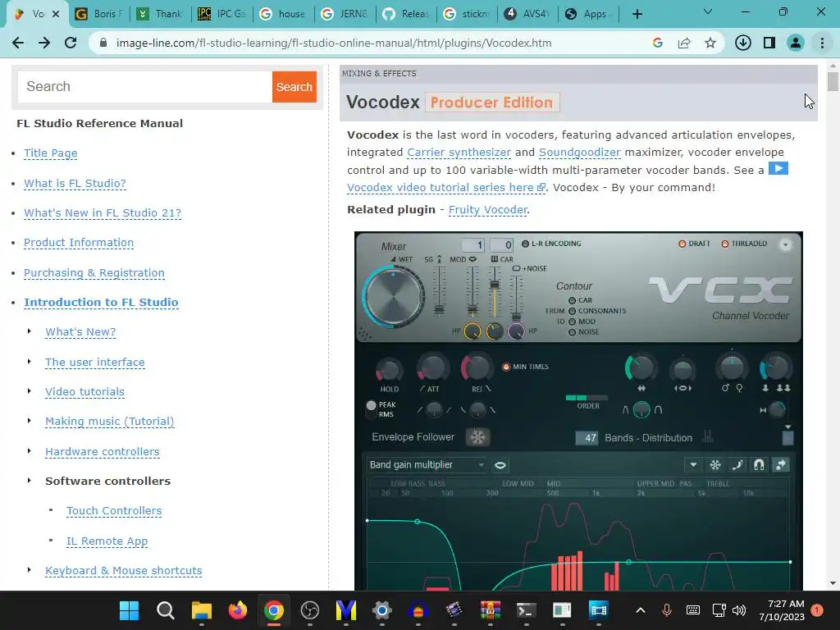Toggle the PEAK / RMS switch

point(371,409)
